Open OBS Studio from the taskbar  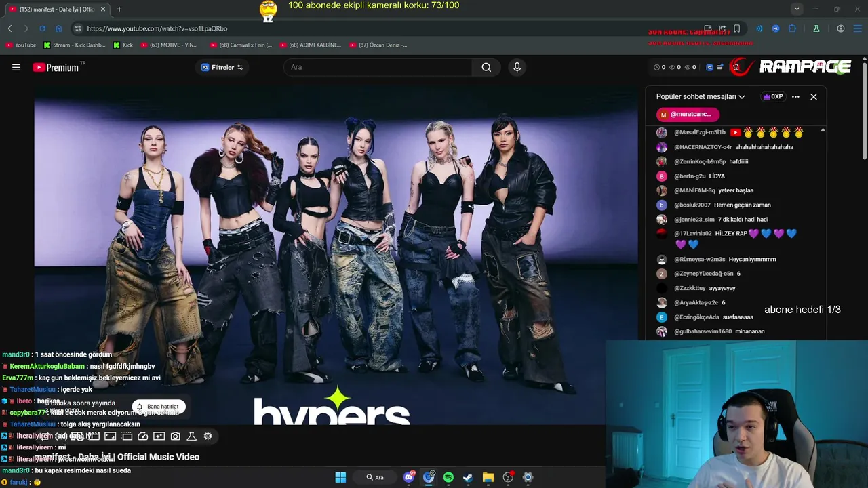(x=508, y=477)
